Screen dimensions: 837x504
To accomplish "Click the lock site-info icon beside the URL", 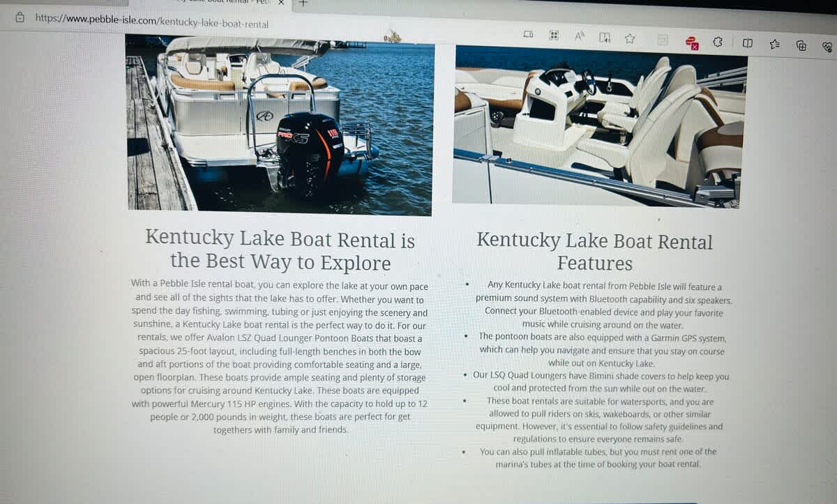I will [x=20, y=17].
